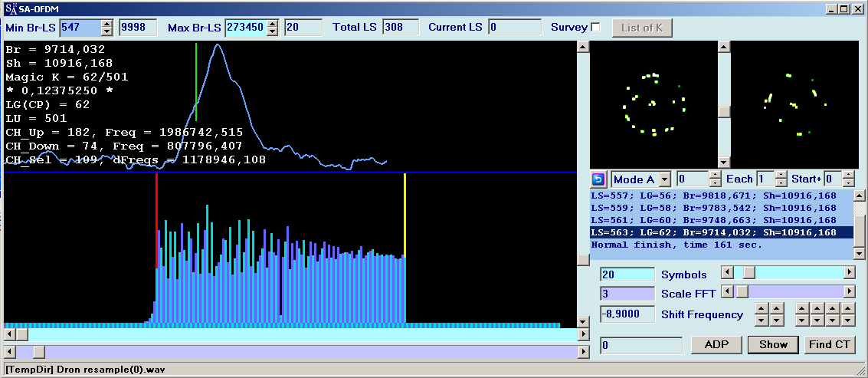Viewport: 868px width, 378px height.
Task: Click the Scale FFT slider left arrow
Action: (x=727, y=291)
